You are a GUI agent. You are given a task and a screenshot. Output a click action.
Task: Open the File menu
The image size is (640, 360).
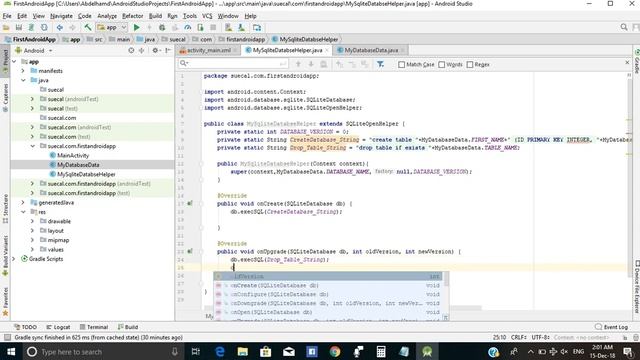(x=7, y=16)
